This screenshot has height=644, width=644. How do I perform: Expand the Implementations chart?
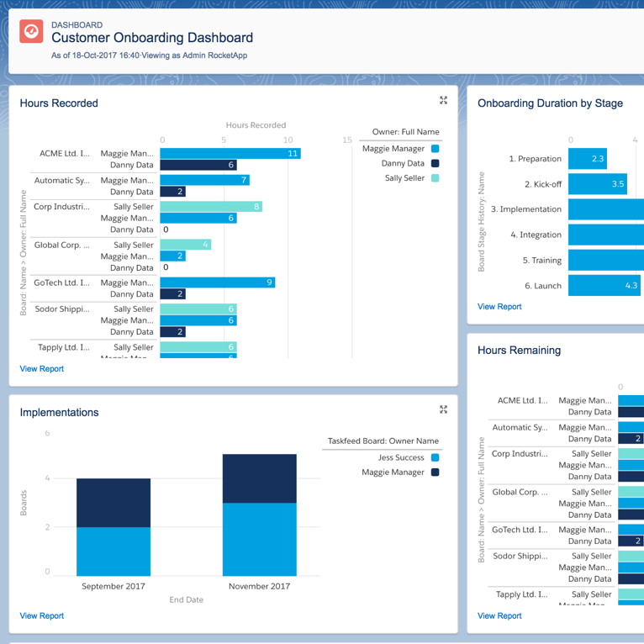tap(443, 410)
